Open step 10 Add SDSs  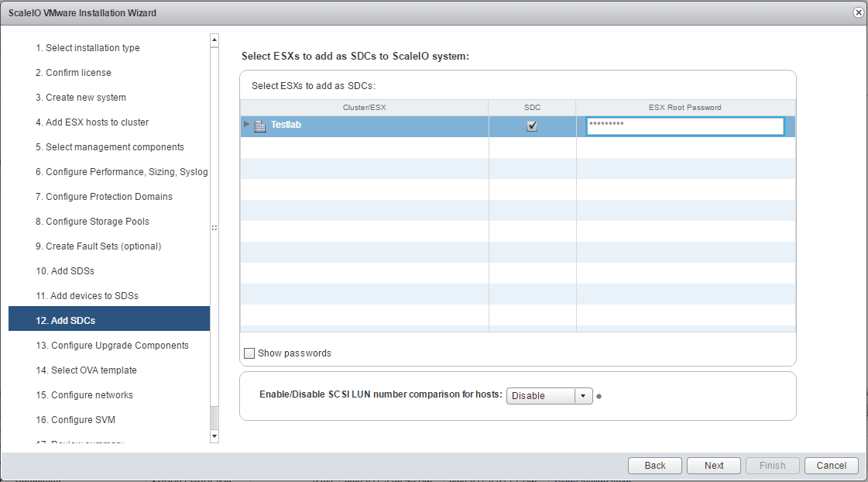[x=65, y=271]
